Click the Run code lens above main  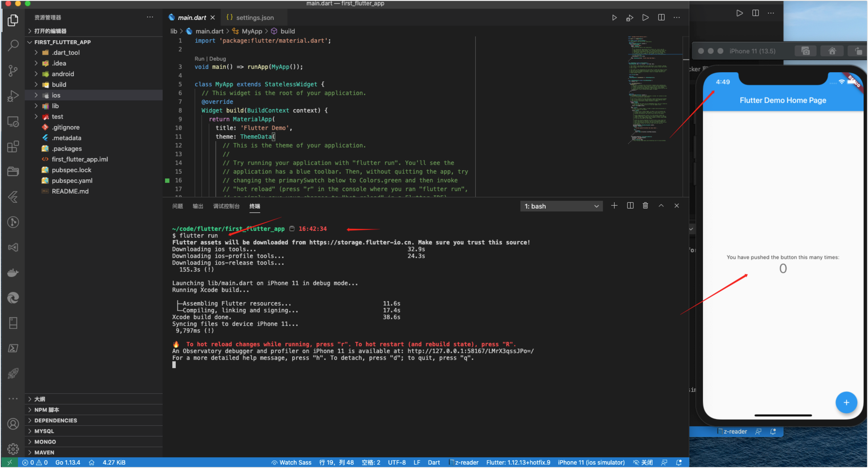tap(199, 59)
